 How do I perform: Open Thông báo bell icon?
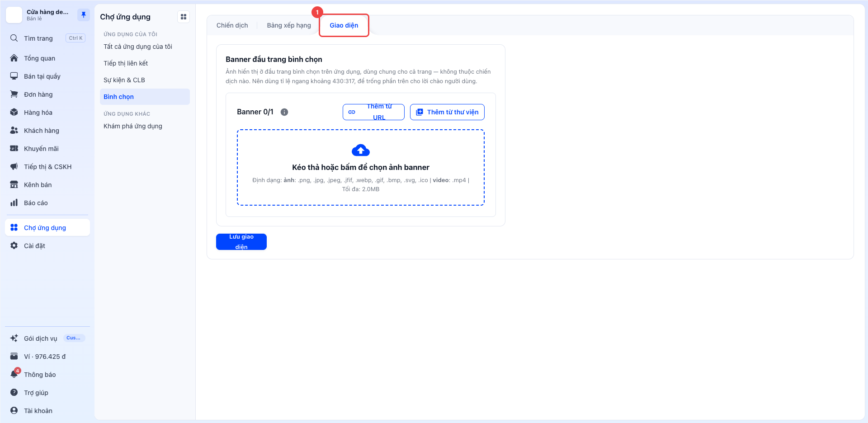tap(14, 374)
